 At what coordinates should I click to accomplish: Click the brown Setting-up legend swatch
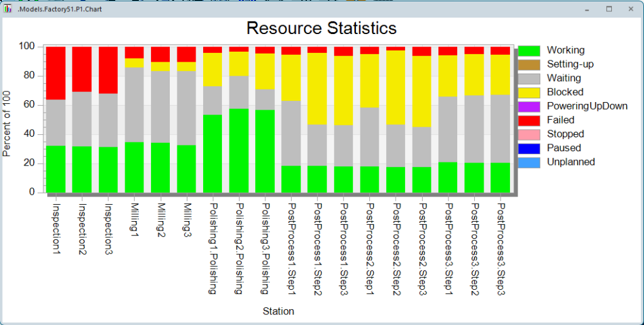pyautogui.click(x=530, y=64)
